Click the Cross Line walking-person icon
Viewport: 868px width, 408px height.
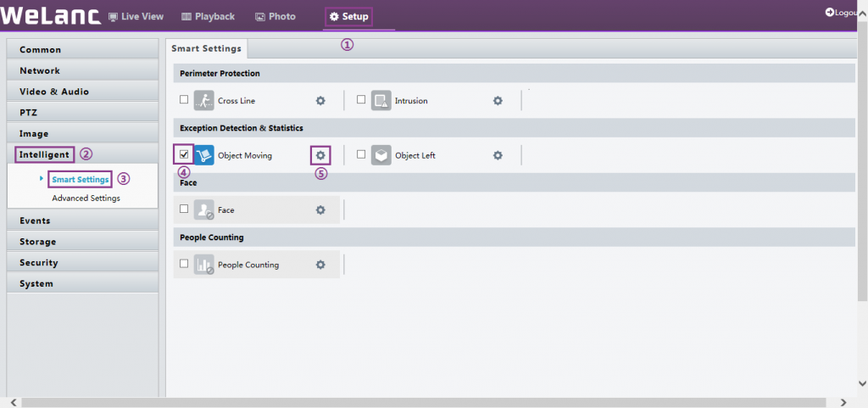[x=203, y=101]
